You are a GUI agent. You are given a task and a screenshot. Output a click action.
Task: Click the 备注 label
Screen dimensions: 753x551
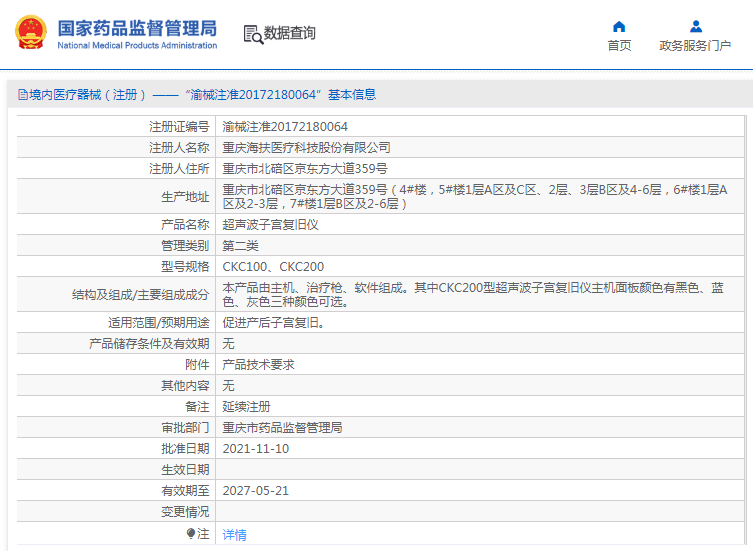[x=197, y=407]
